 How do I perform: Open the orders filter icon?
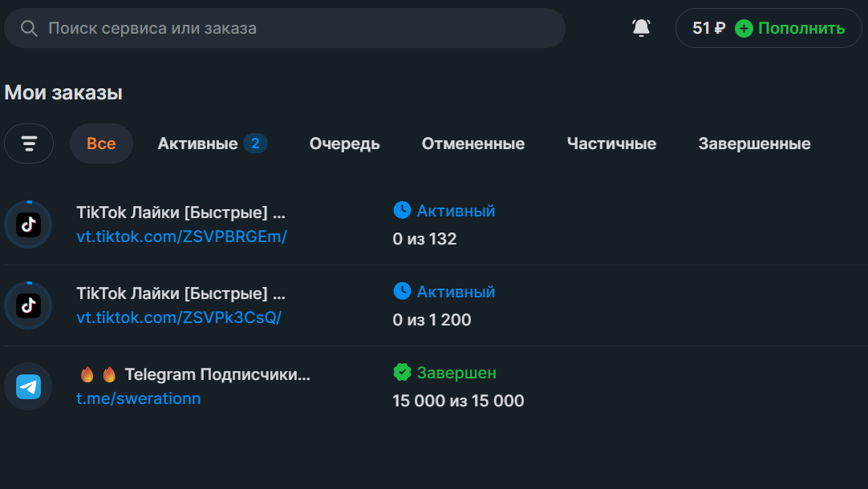[x=29, y=143]
